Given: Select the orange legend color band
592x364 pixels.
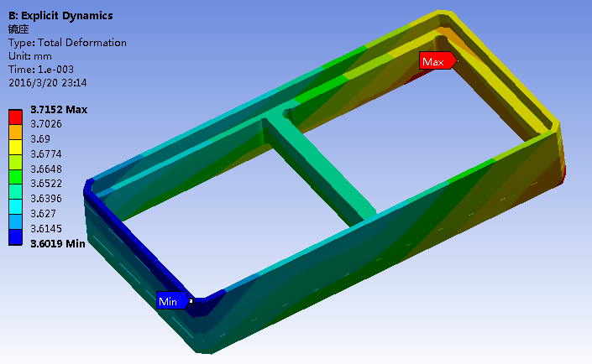Looking at the screenshot, I should (15, 132).
